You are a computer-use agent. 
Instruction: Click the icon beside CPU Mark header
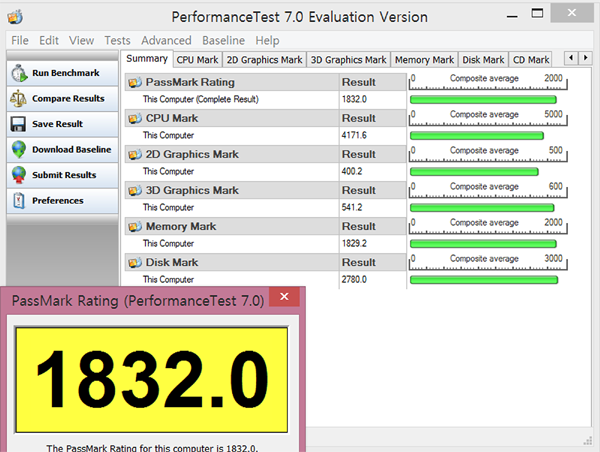tap(135, 118)
